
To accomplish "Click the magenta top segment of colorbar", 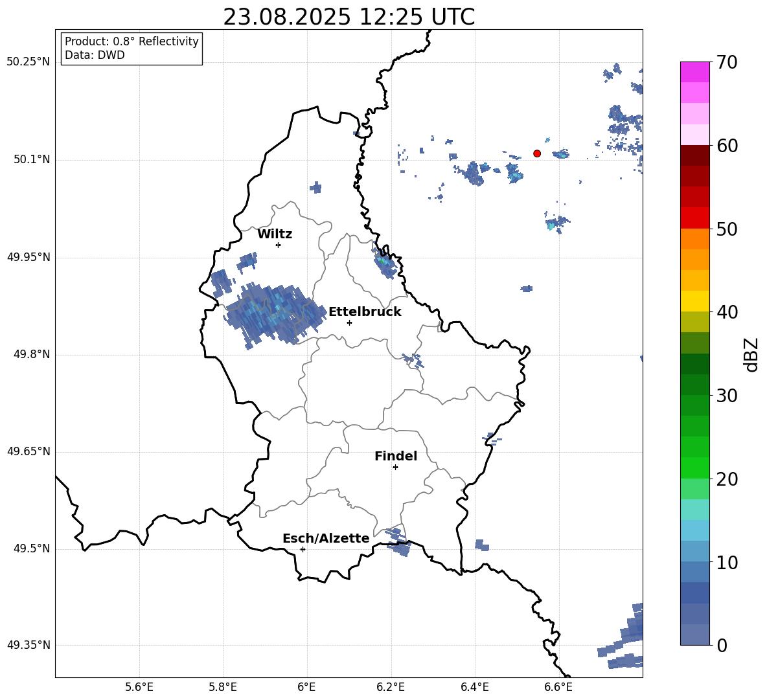I will [695, 72].
